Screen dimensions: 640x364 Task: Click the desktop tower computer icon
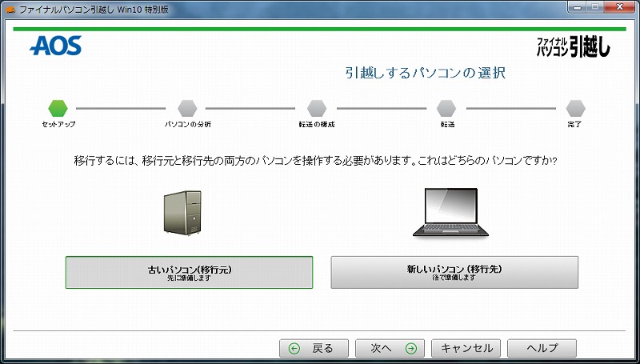tap(182, 213)
